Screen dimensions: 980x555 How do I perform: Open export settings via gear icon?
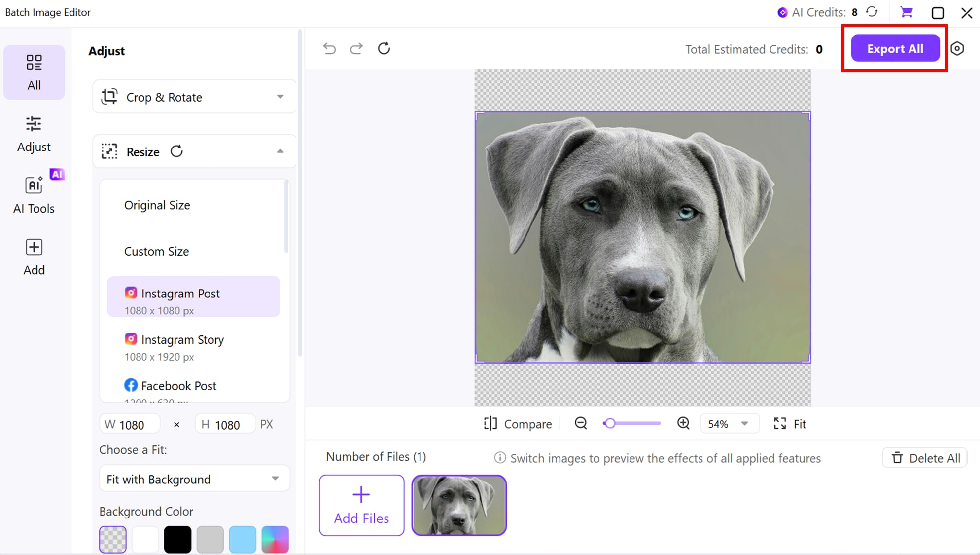[x=958, y=48]
